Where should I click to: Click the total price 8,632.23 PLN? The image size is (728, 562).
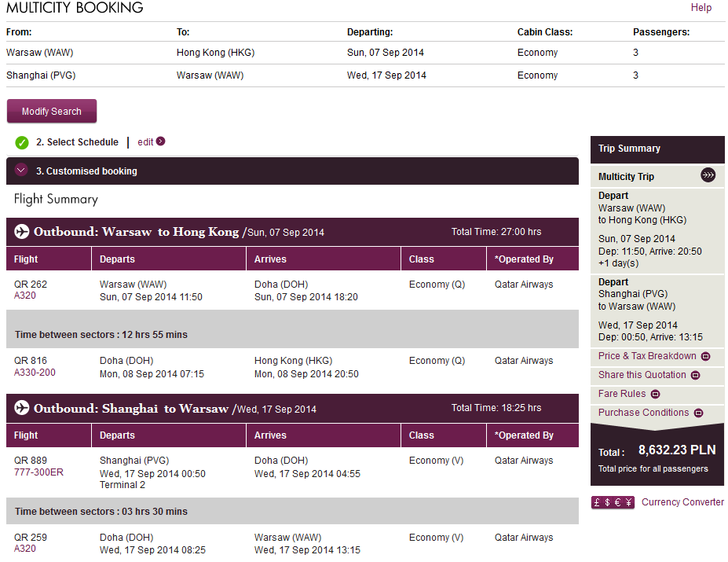[677, 450]
